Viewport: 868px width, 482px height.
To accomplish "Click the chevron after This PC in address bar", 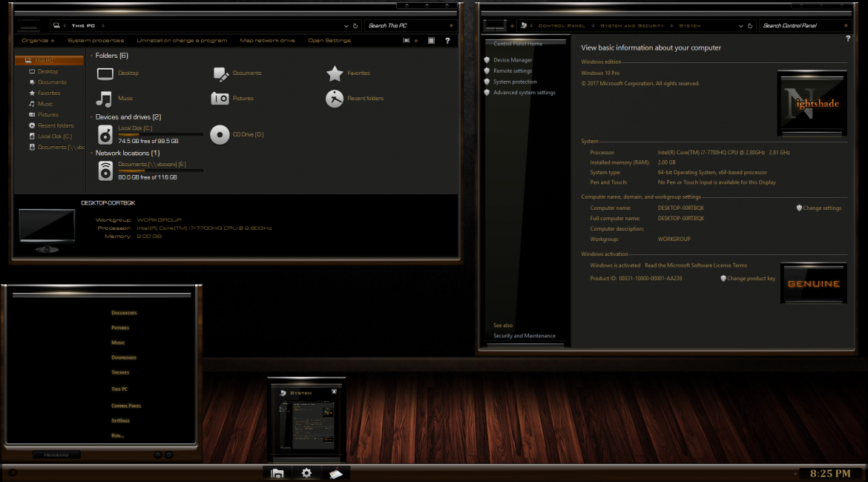I will (x=103, y=26).
